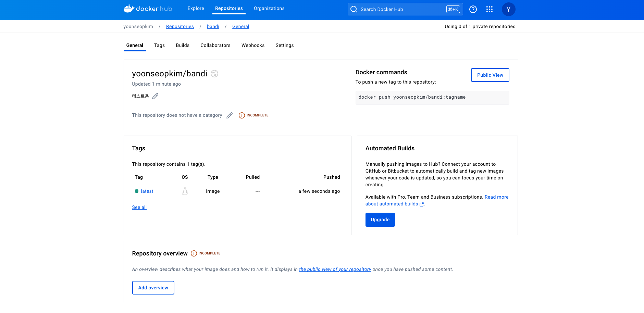
Task: Click the Pushed column header
Action: [332, 177]
